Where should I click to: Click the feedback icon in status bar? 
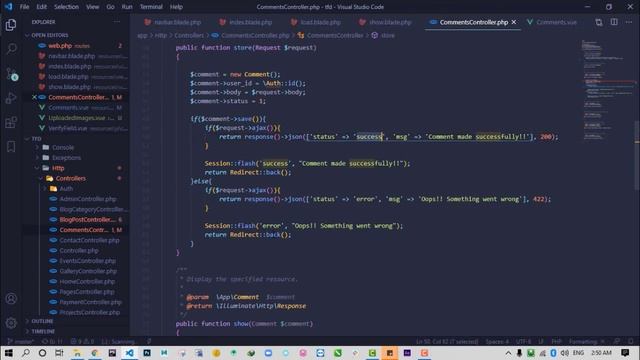coord(616,342)
